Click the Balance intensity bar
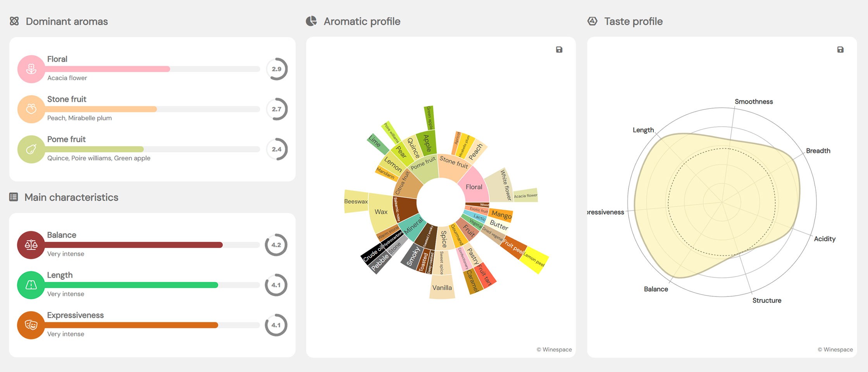The width and height of the screenshot is (868, 372). 152,245
